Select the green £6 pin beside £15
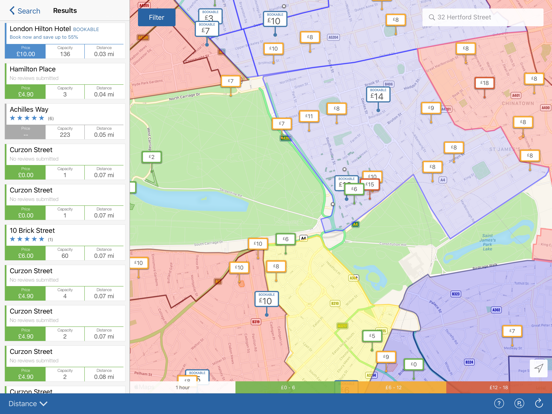 tap(354, 189)
